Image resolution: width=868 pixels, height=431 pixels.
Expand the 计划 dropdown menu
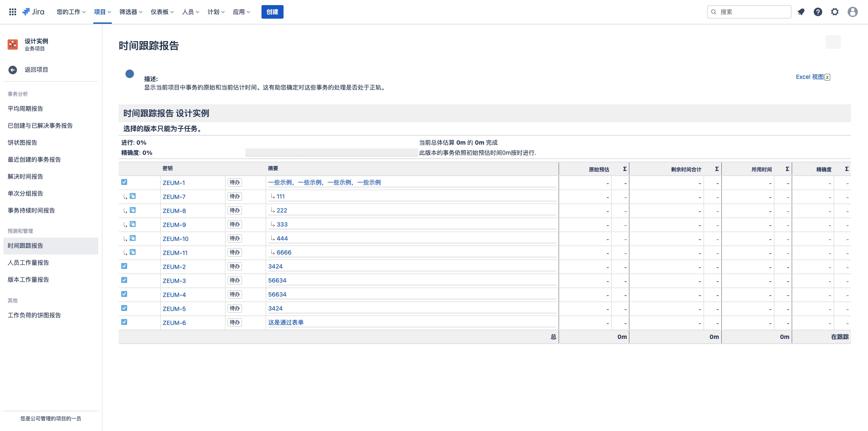point(216,12)
